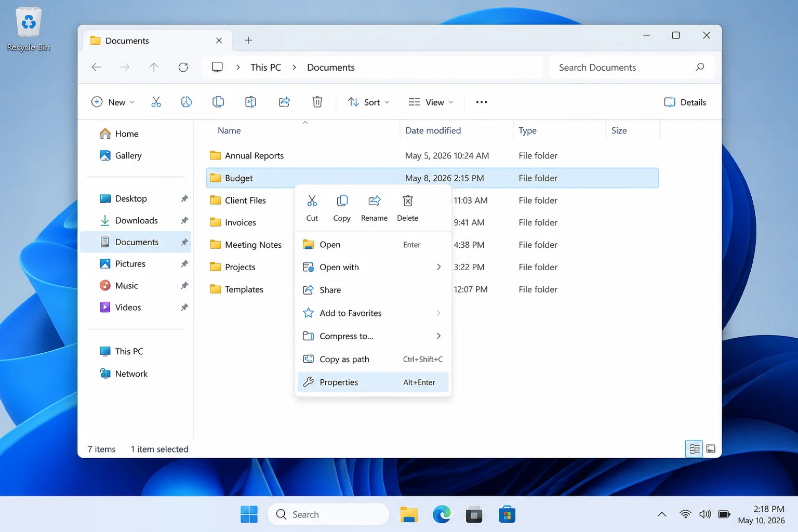The width and height of the screenshot is (798, 532).
Task: Open the Windows Start menu
Action: coord(249,514)
